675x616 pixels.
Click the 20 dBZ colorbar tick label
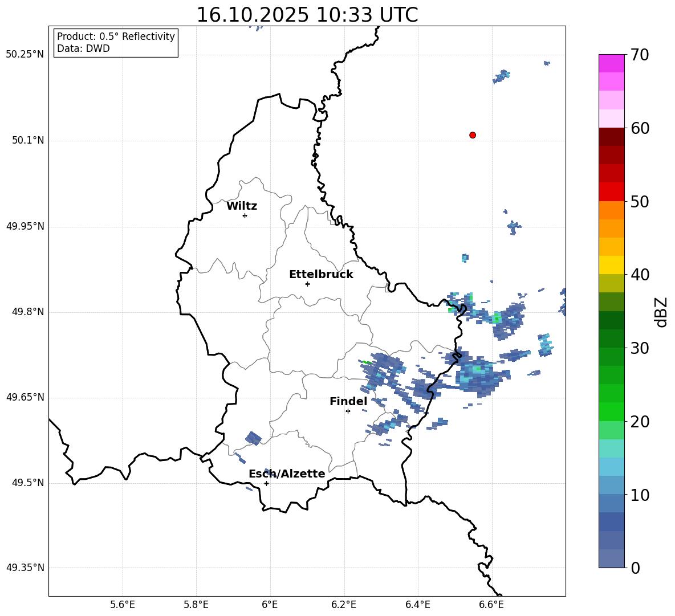(640, 422)
